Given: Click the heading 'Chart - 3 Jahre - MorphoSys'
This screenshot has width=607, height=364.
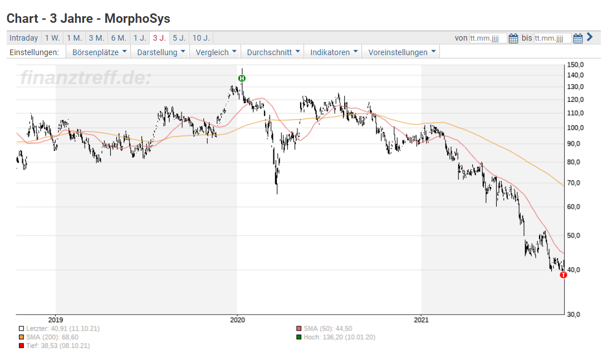Looking at the screenshot, I should click(x=88, y=18).
